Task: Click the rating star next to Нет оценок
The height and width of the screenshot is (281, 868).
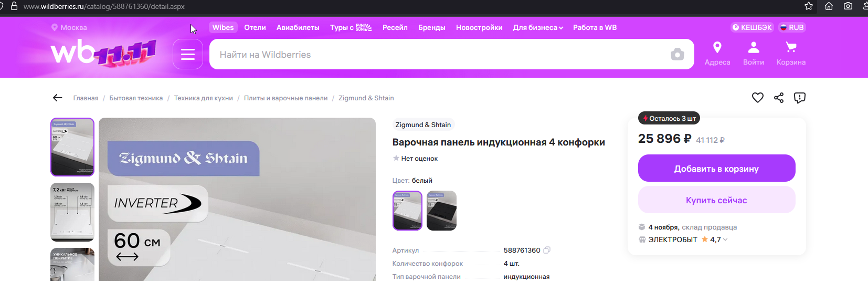Action: pyautogui.click(x=396, y=158)
